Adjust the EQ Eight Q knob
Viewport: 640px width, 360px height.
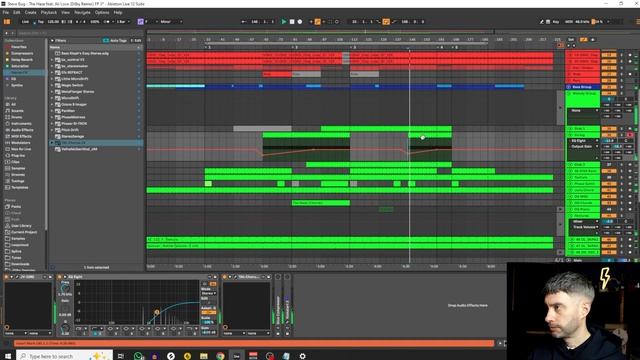click(x=65, y=328)
